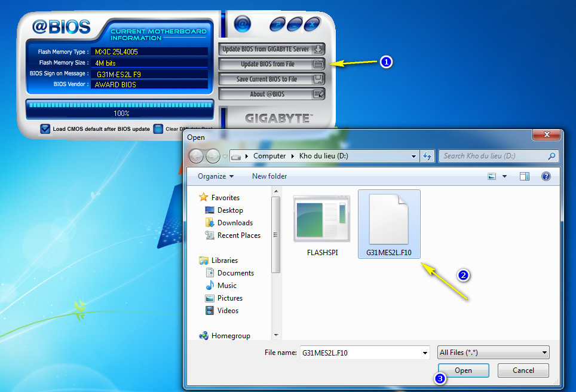The image size is (576, 392).
Task: Open the All Files (*.*) type dropdown
Action: 494,353
